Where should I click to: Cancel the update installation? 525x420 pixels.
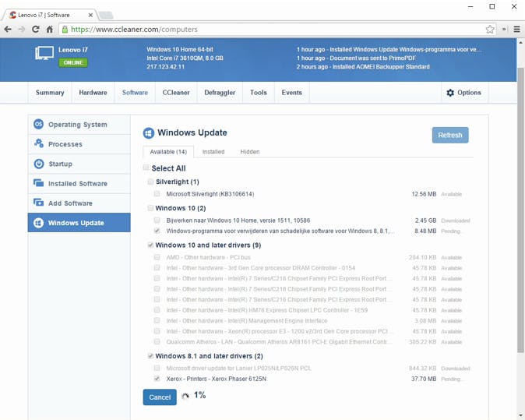pos(160,397)
